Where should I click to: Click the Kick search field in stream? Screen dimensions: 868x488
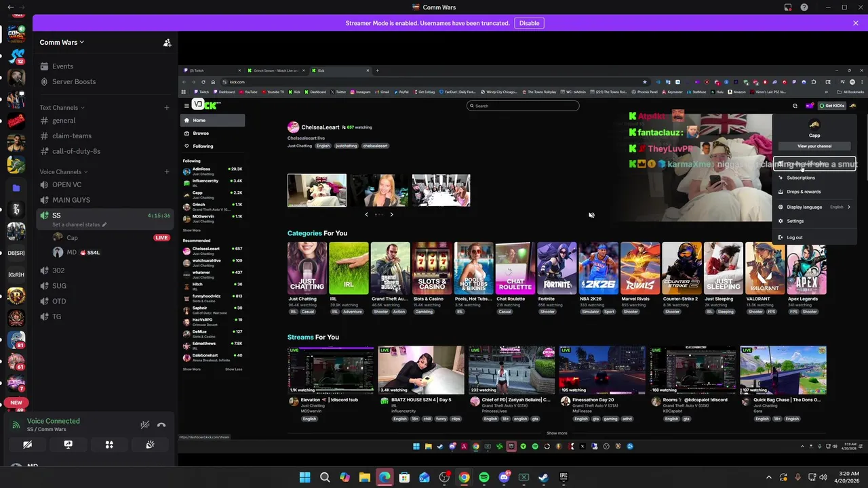click(x=523, y=106)
